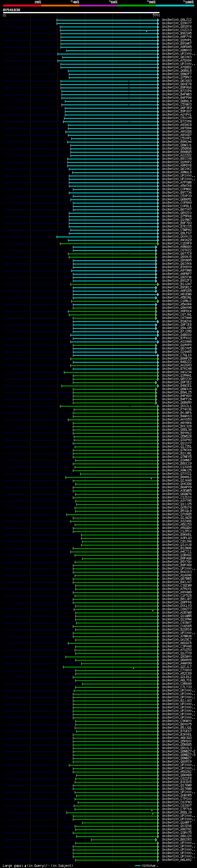Select the UniRef100_A3IHA8 label
The width and height of the screenshot is (197, 868).
[177, 342]
